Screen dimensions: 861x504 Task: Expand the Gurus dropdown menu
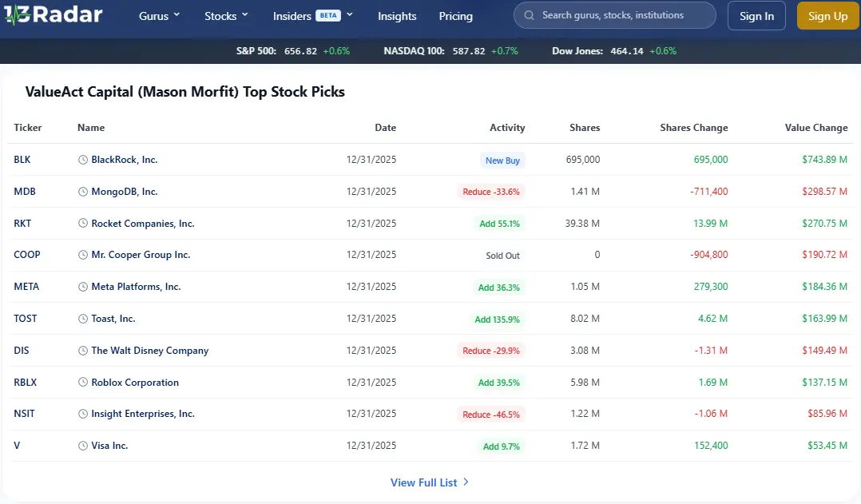point(159,16)
